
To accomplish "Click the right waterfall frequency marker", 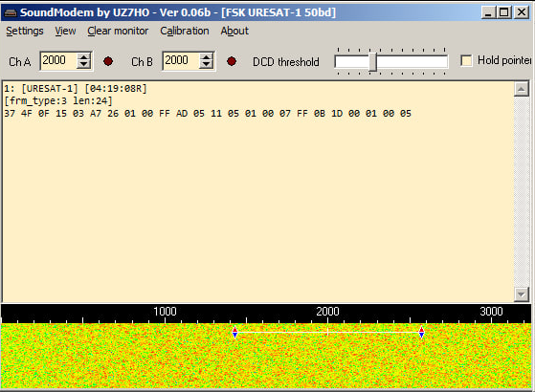I will coord(421,332).
